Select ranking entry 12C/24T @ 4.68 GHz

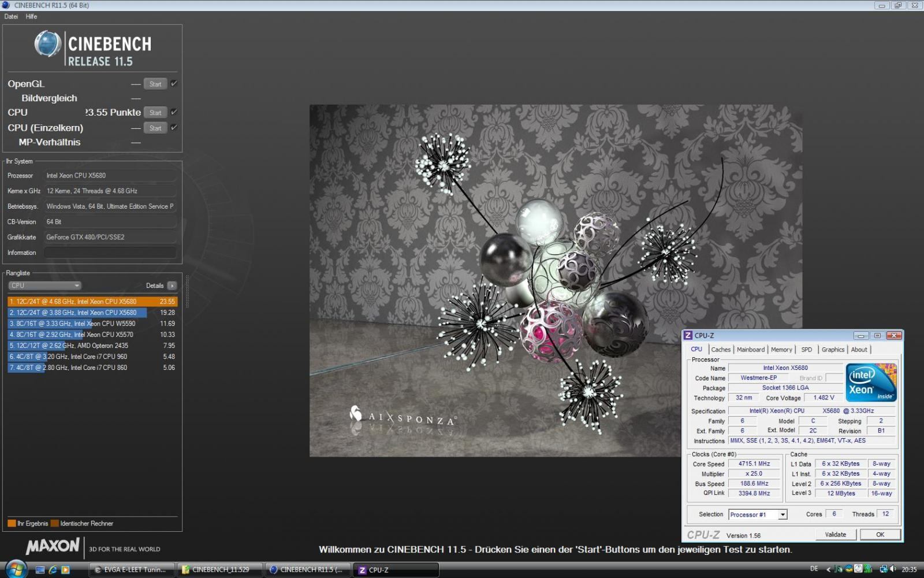(92, 301)
